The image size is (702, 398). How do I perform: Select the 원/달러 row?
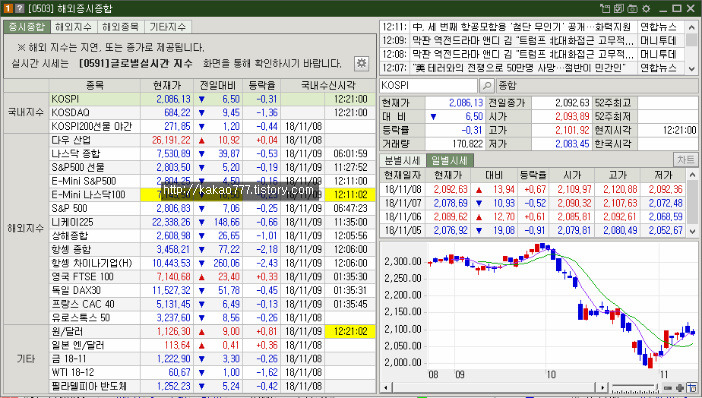212,331
